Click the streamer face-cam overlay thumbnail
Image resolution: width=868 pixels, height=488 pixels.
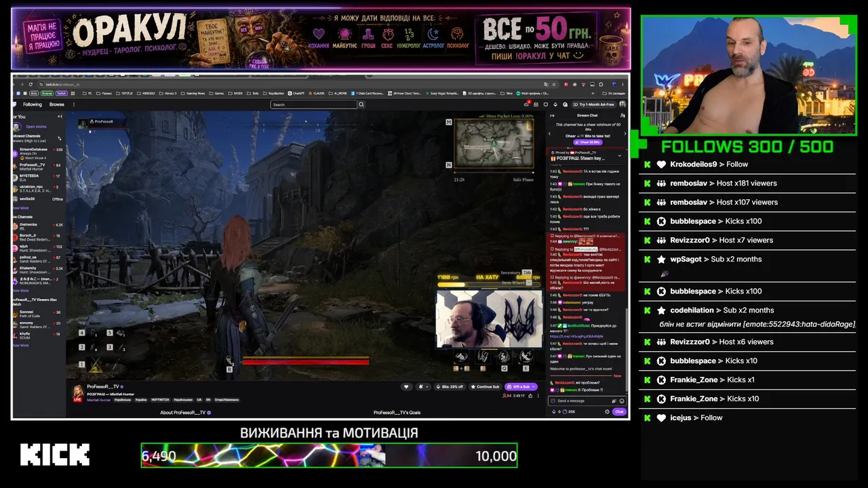click(489, 320)
